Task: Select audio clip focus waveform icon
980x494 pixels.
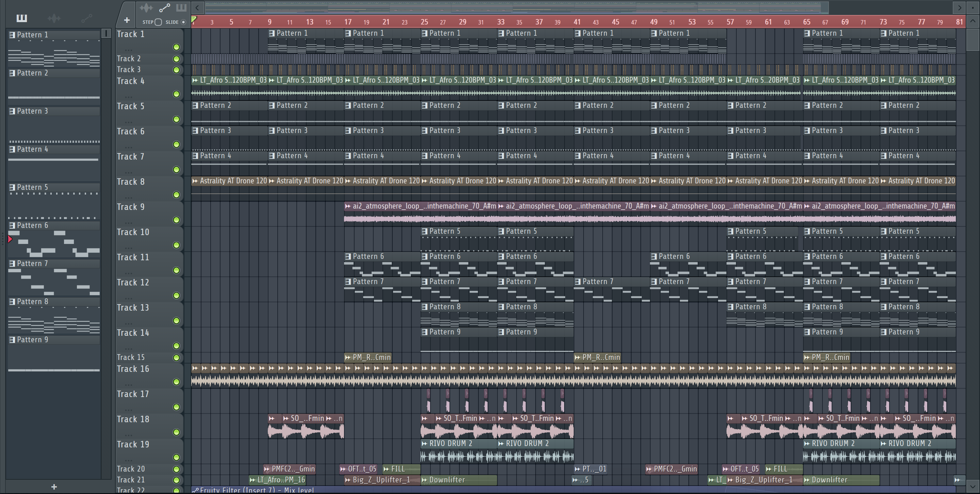Action: (x=146, y=7)
